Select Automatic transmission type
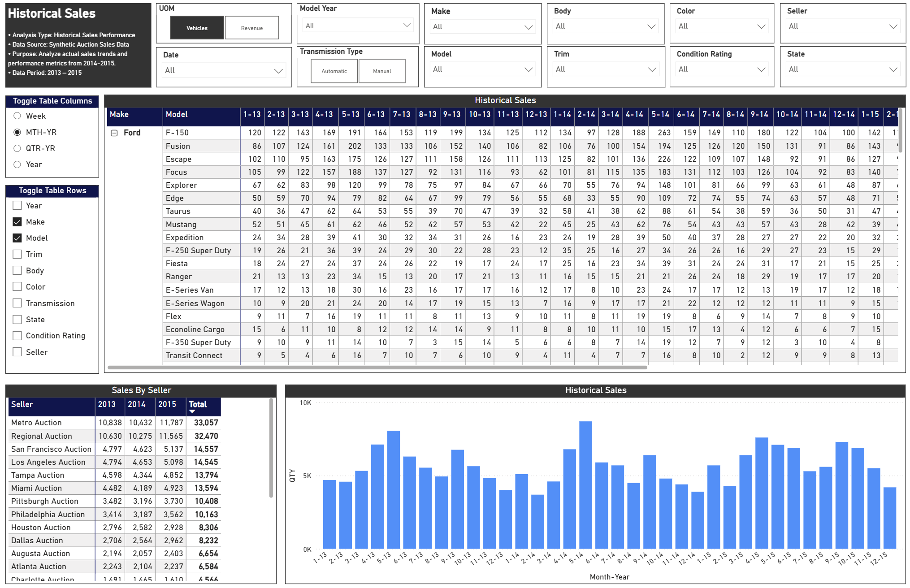The image size is (910, 588). (334, 71)
